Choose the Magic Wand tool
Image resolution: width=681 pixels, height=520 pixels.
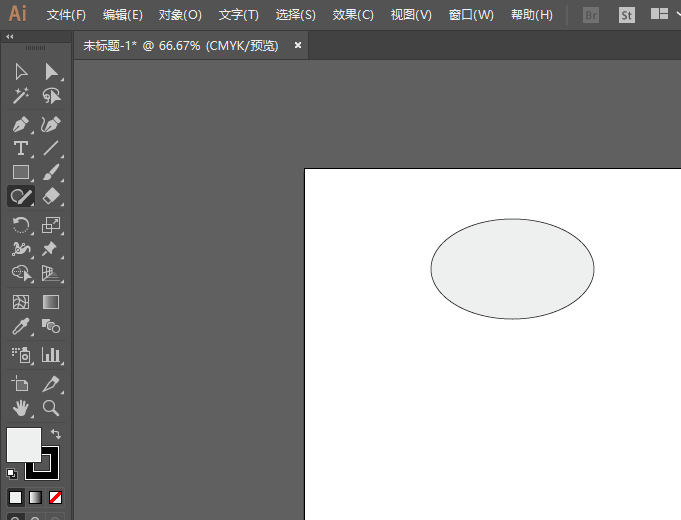(20, 96)
